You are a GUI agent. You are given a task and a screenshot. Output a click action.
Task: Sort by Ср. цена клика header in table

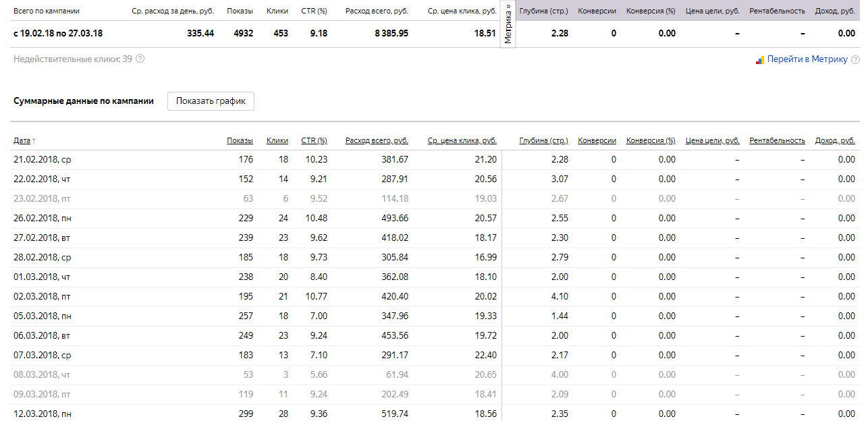pos(462,140)
